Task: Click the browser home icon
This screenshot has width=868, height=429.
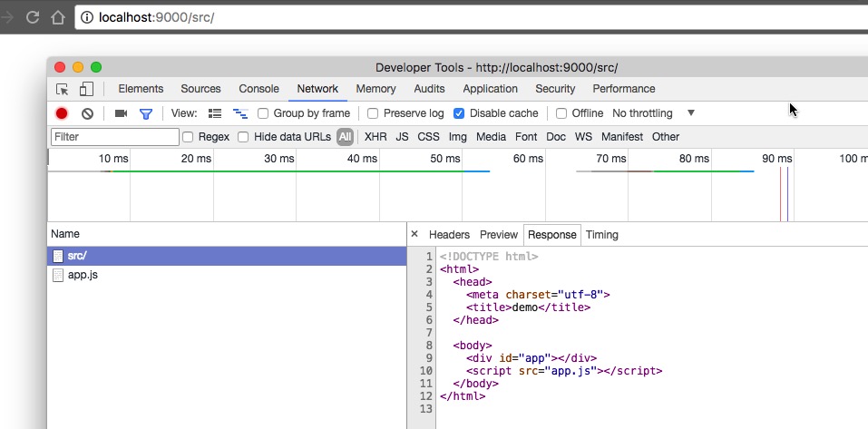Action: tap(57, 16)
